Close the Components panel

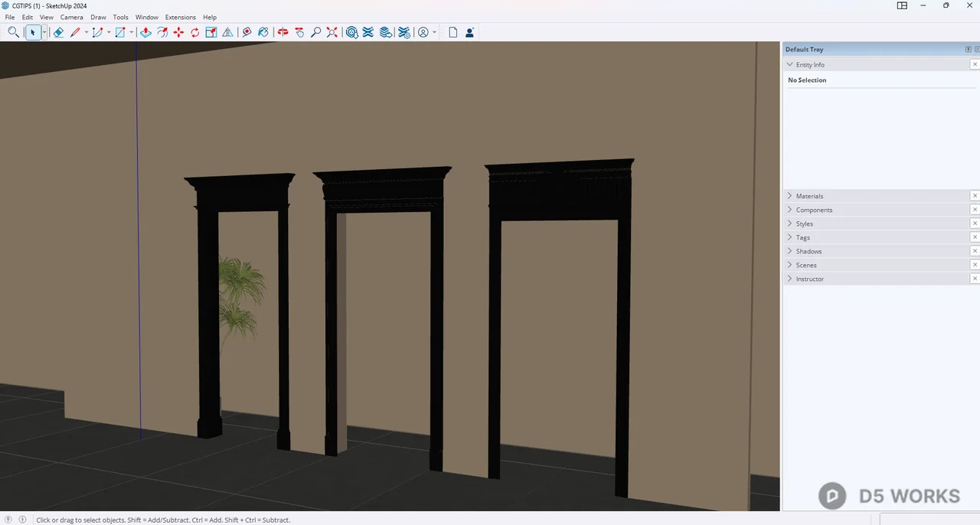(975, 210)
